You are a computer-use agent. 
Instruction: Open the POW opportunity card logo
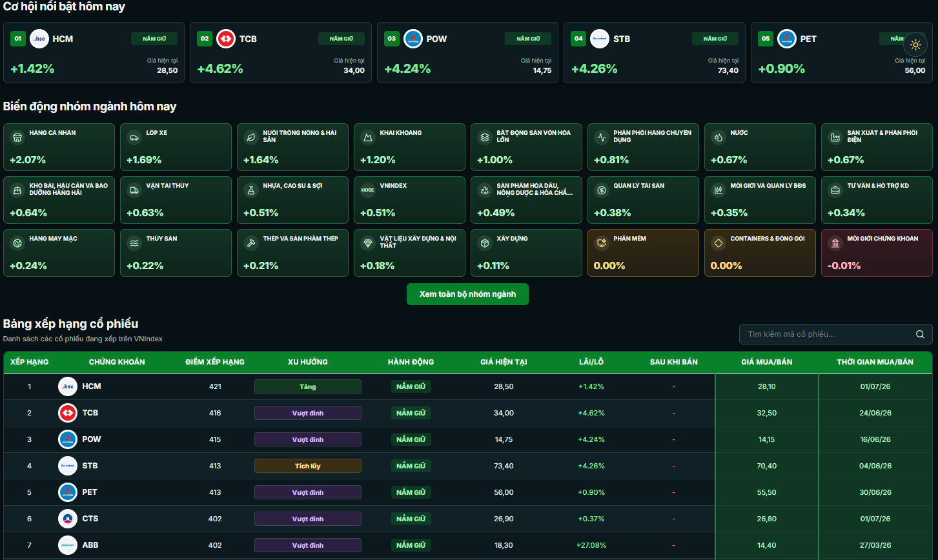click(x=413, y=39)
